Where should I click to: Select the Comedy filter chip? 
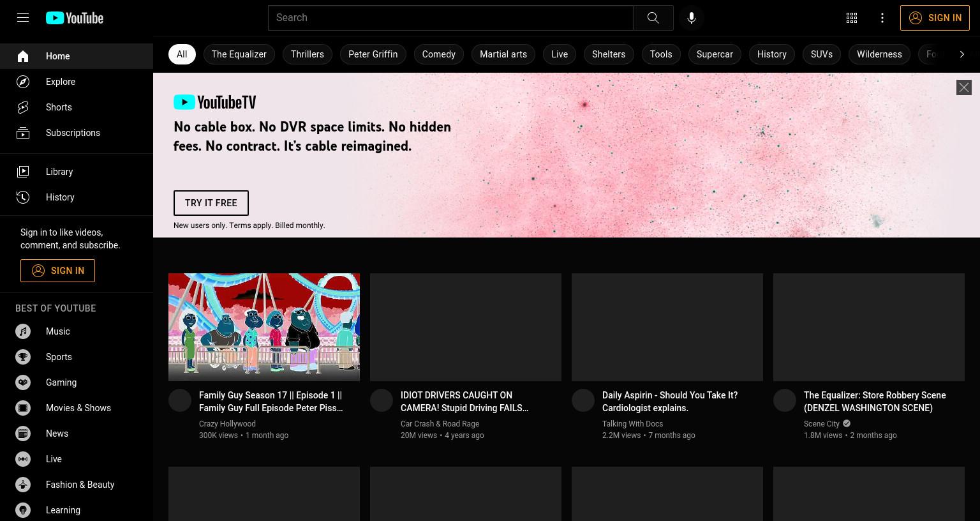(x=439, y=54)
